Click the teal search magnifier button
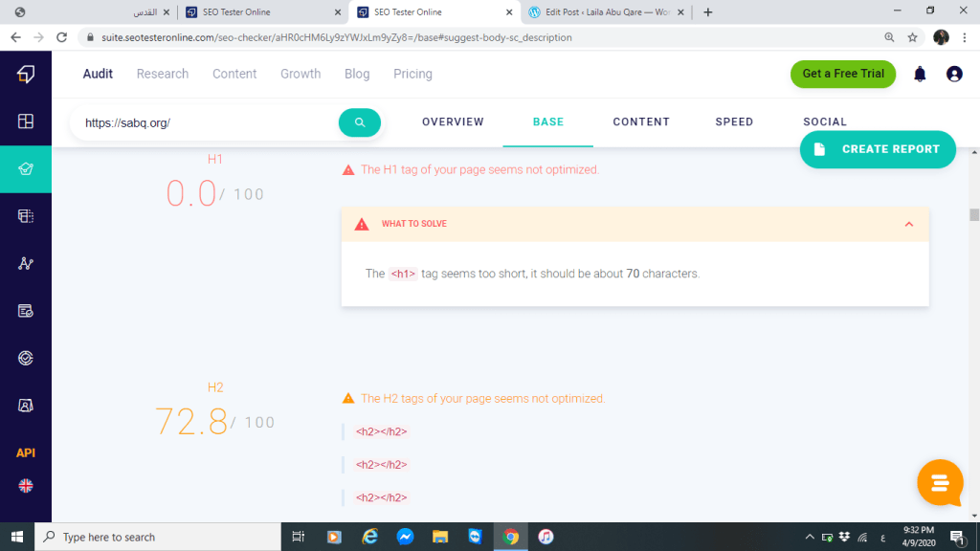This screenshot has width=980, height=551. tap(360, 122)
